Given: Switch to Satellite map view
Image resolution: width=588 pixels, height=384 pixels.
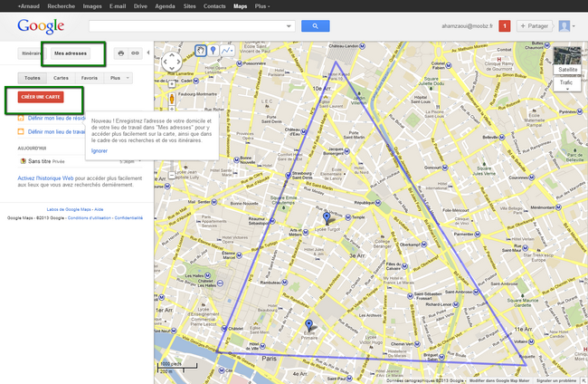Looking at the screenshot, I should pyautogui.click(x=567, y=70).
